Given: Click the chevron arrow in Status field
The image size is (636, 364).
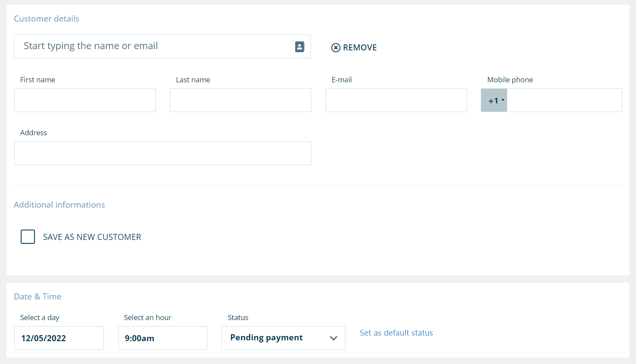Looking at the screenshot, I should [333, 338].
